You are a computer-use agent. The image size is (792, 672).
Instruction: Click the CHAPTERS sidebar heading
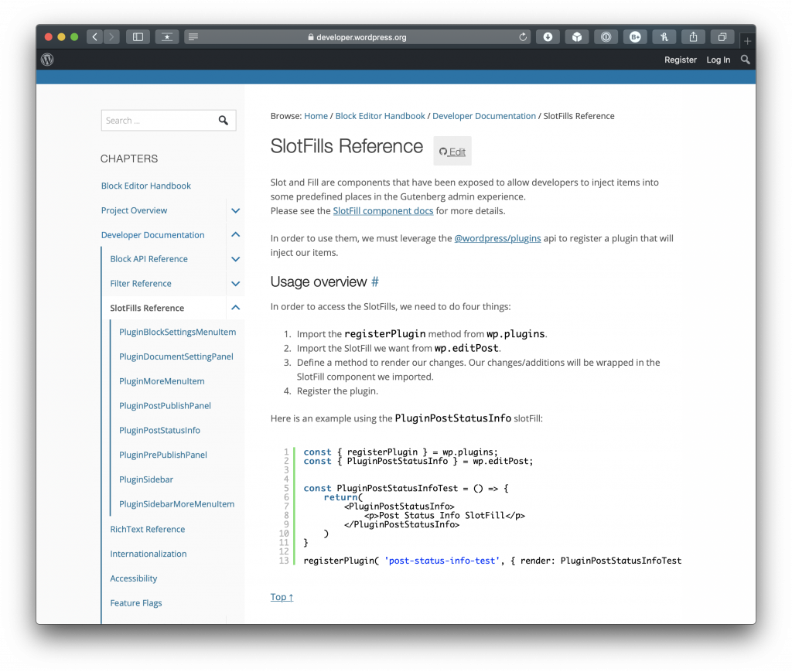coord(129,159)
